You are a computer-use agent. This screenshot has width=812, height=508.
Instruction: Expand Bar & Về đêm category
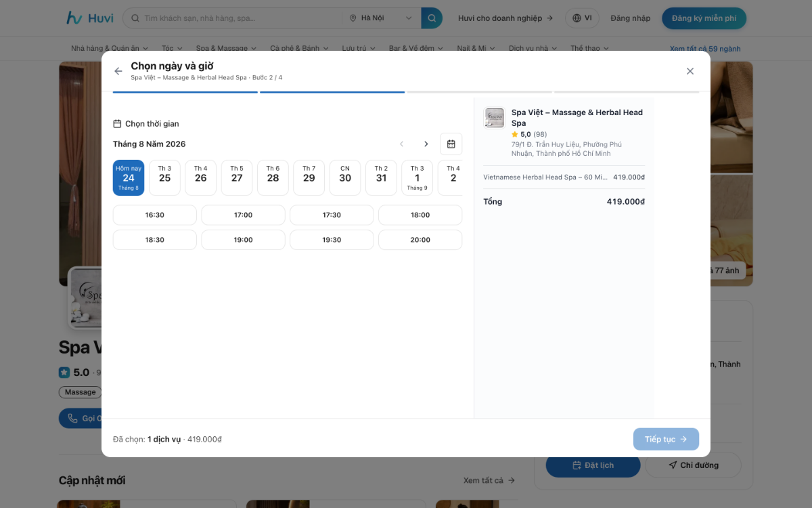tap(416, 49)
